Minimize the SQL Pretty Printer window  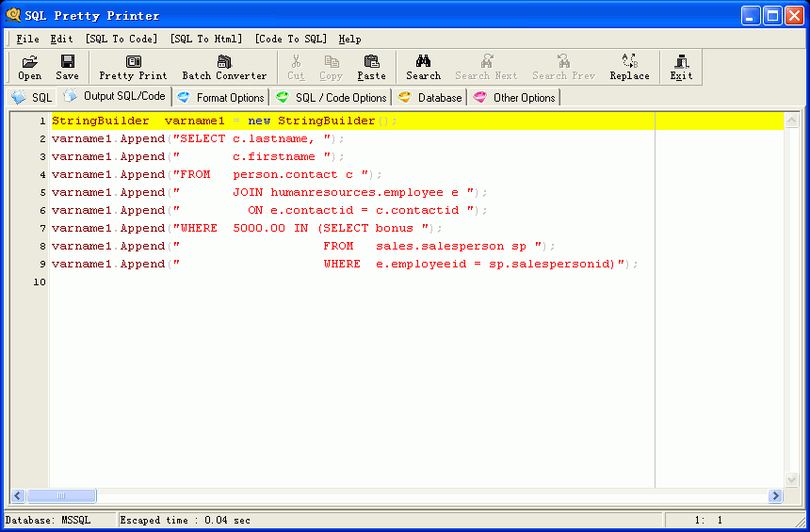[x=751, y=15]
